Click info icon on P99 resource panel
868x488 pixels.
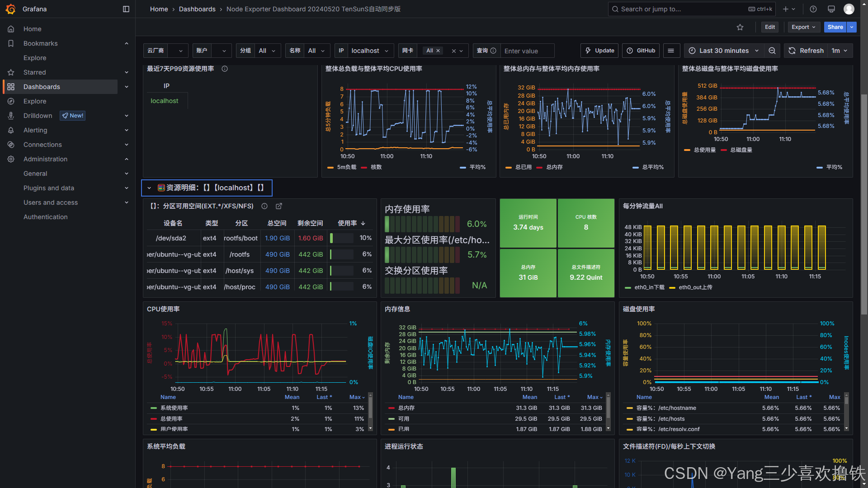tap(225, 69)
